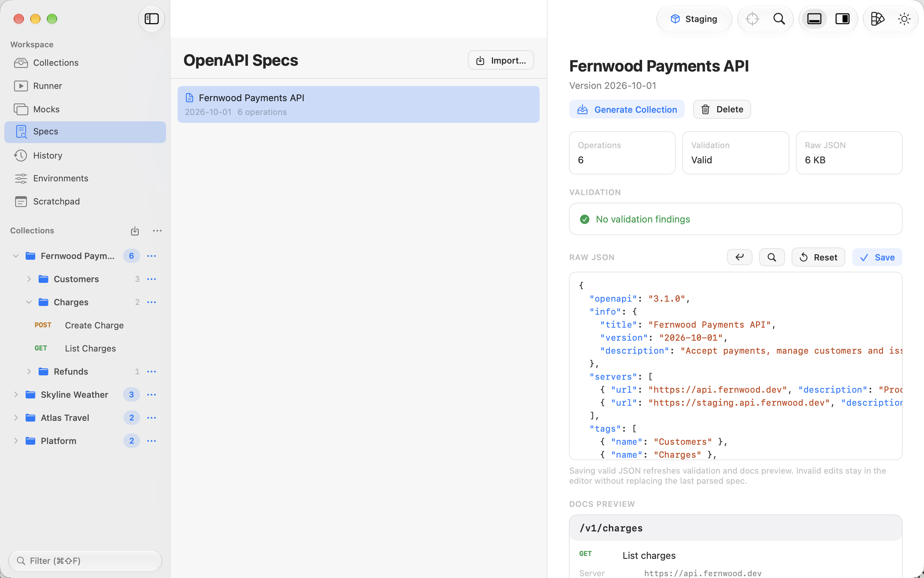Expand the Skyline Weather collection
The width and height of the screenshot is (924, 578).
[x=16, y=394]
